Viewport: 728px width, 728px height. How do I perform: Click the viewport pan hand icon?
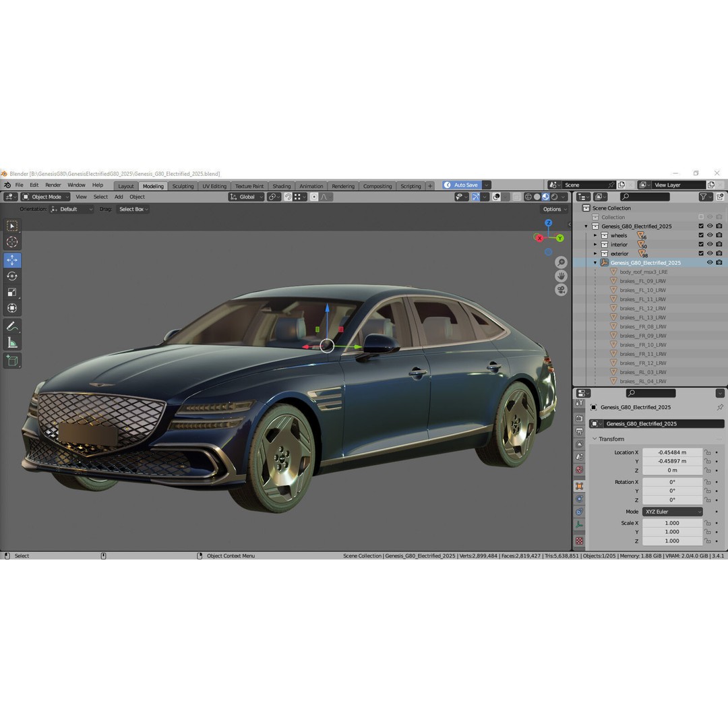pyautogui.click(x=561, y=276)
